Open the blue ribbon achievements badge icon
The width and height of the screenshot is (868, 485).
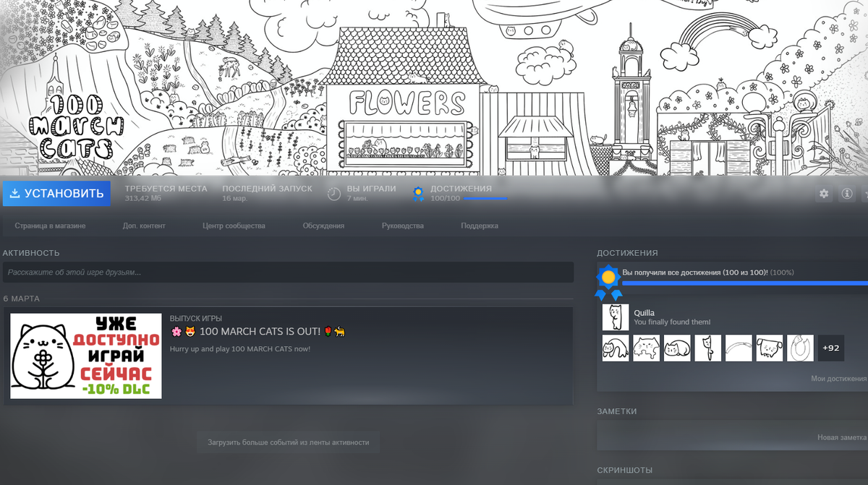(x=608, y=282)
